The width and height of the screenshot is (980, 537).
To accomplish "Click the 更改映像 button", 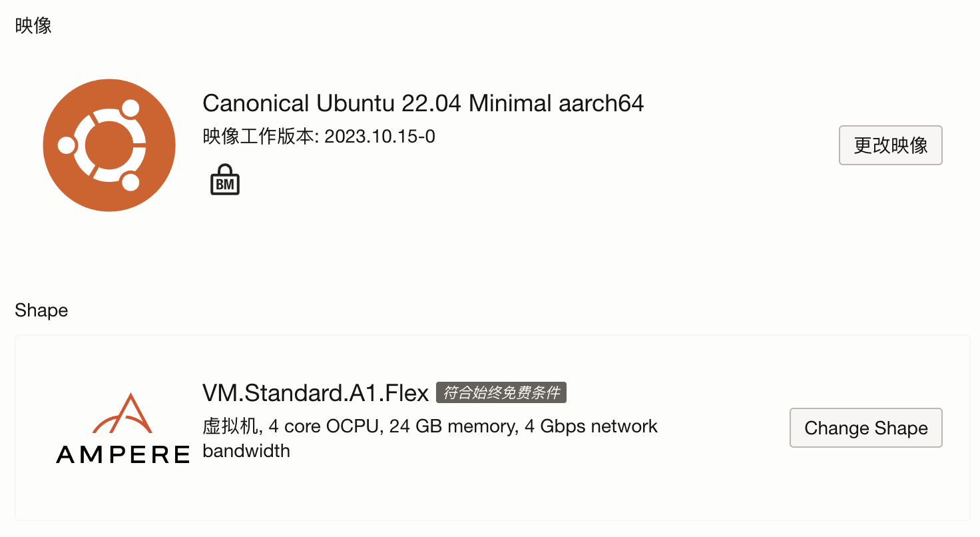I will 891,145.
